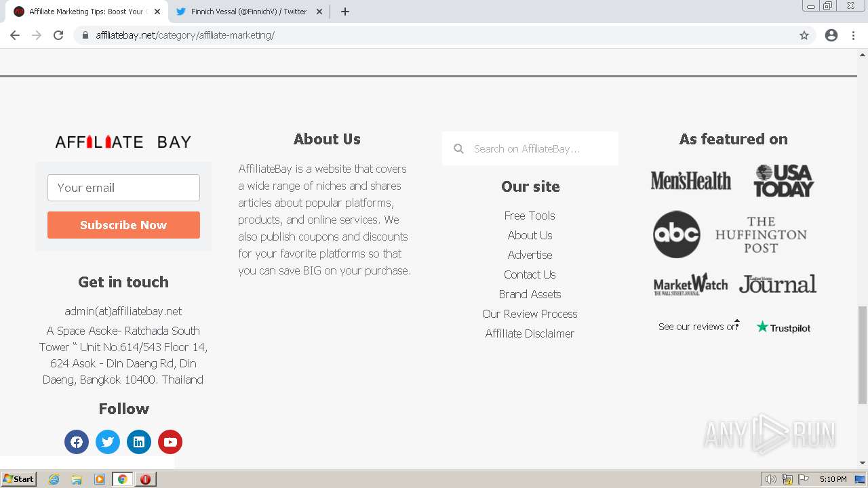
Task: Close the Twitter tab
Action: pos(319,12)
